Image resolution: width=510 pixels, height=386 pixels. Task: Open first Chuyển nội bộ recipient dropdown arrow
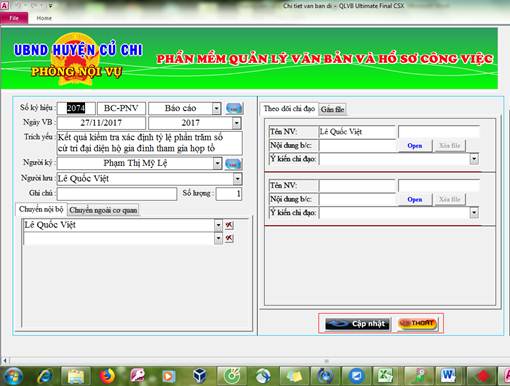click(x=218, y=225)
